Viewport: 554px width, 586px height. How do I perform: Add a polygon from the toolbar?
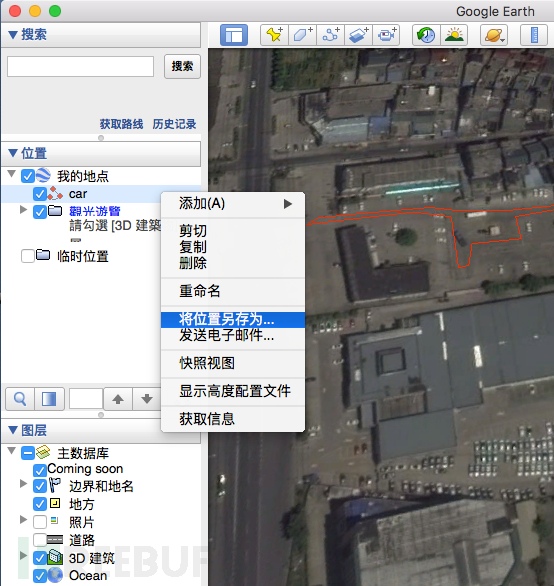coord(302,35)
